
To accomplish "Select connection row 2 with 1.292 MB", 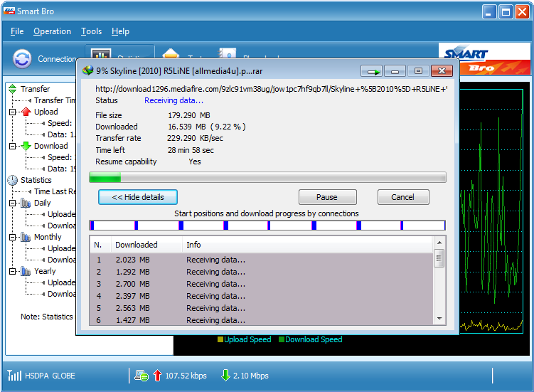I will point(261,272).
